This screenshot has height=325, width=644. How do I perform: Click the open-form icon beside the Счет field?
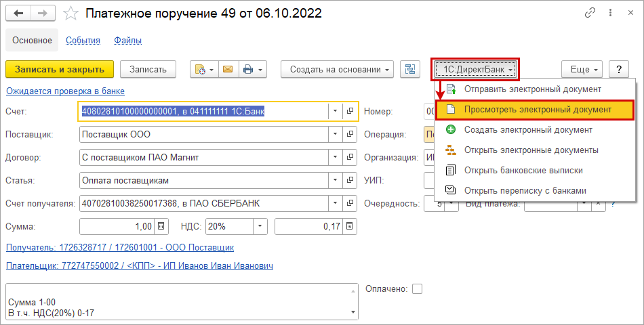(x=350, y=111)
